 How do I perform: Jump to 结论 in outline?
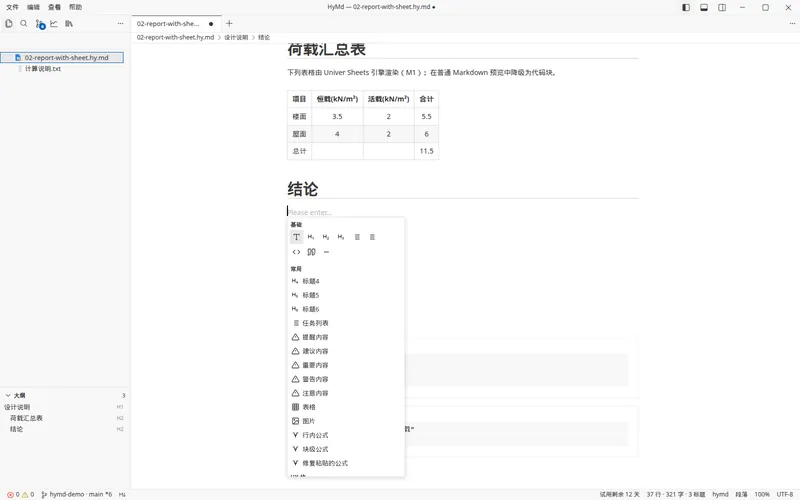pos(16,429)
